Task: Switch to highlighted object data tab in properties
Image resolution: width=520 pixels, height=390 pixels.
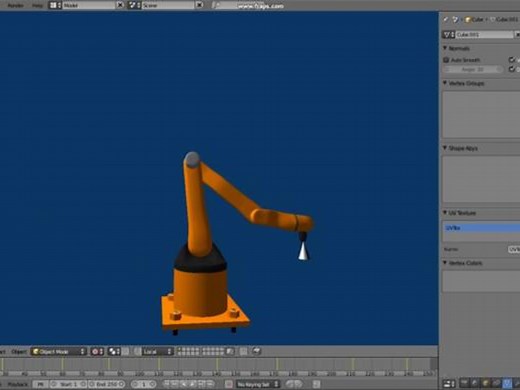Action: point(507,383)
